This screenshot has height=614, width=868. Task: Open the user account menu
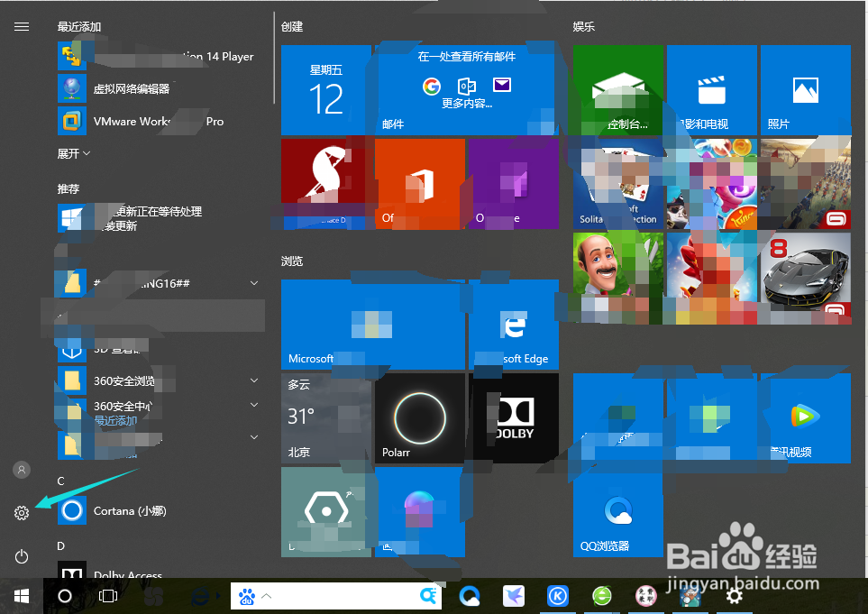pos(21,469)
